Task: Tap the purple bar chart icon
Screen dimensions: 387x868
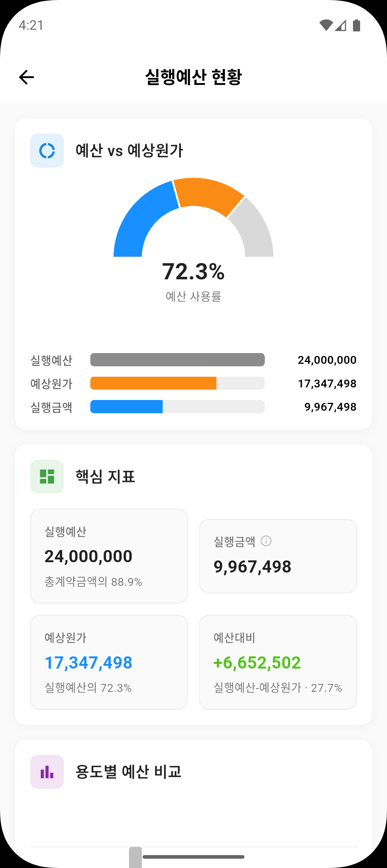Action: click(x=47, y=772)
